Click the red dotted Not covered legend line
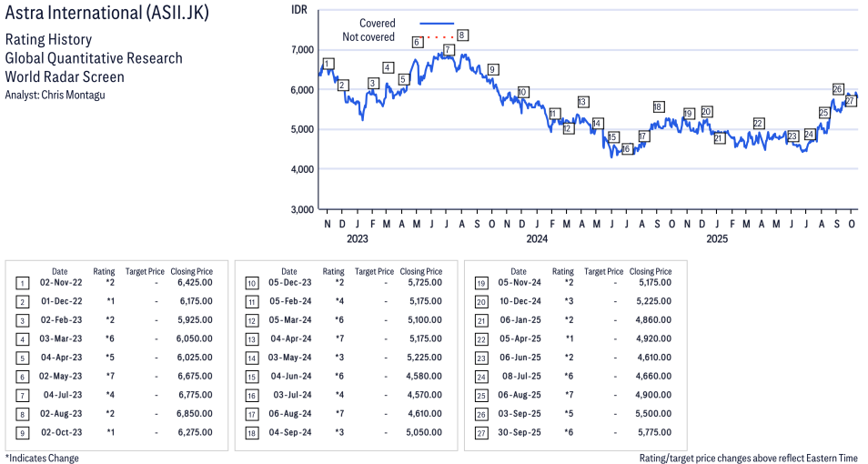The width and height of the screenshot is (868, 464). coord(439,37)
